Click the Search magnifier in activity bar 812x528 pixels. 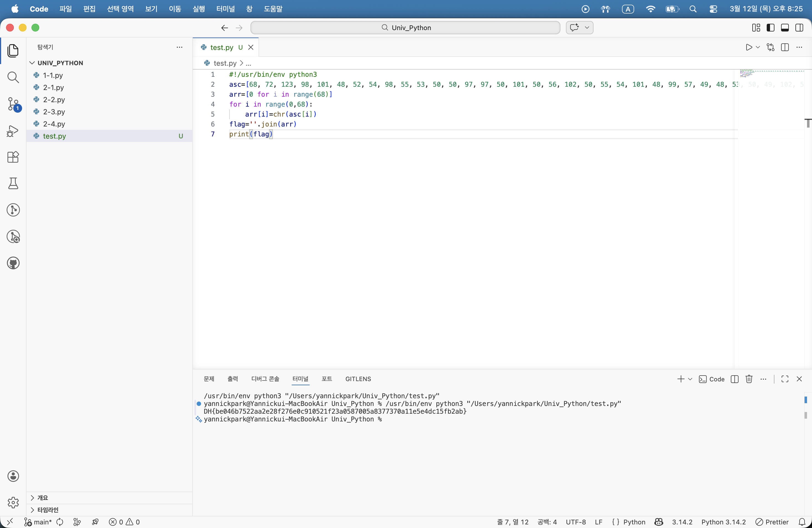(13, 77)
